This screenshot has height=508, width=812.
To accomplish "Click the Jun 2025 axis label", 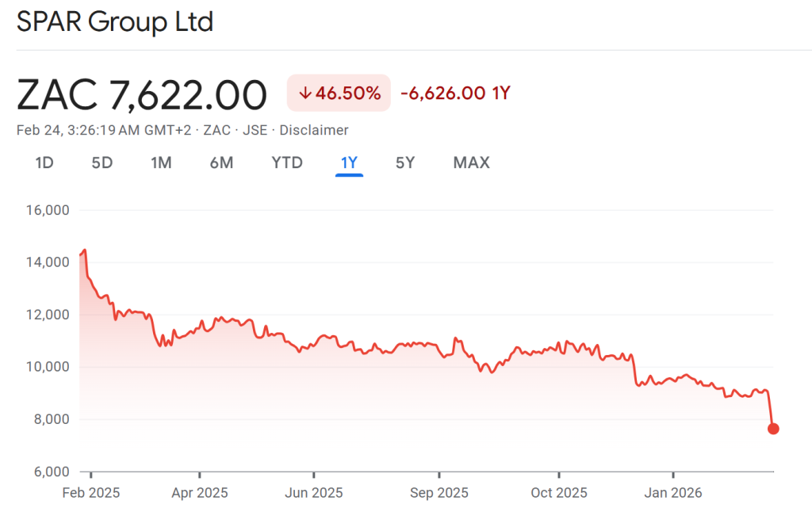I will pyautogui.click(x=313, y=493).
